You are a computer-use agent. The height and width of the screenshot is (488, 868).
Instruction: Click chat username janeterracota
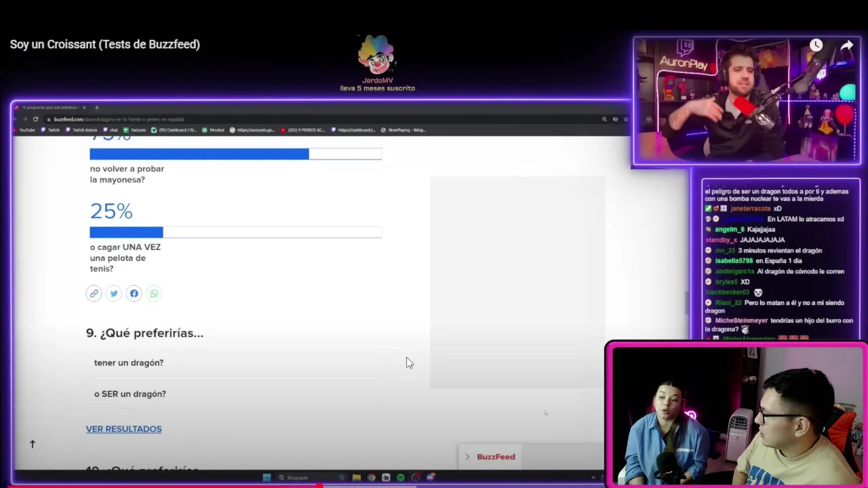point(750,209)
